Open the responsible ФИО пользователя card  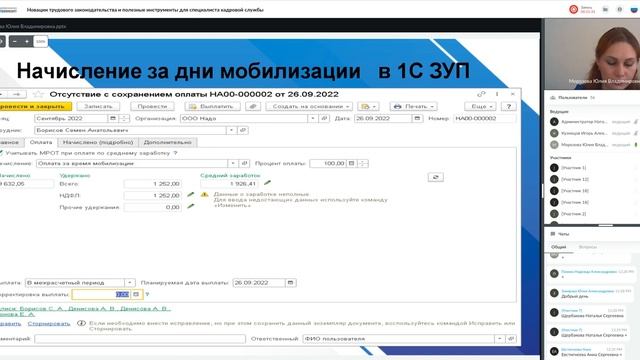coord(511,339)
